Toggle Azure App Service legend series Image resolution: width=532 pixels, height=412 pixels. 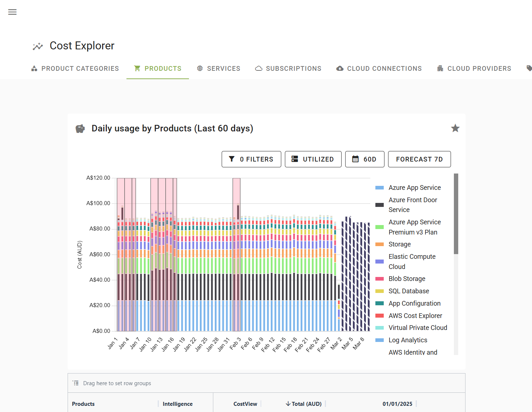[x=414, y=188]
